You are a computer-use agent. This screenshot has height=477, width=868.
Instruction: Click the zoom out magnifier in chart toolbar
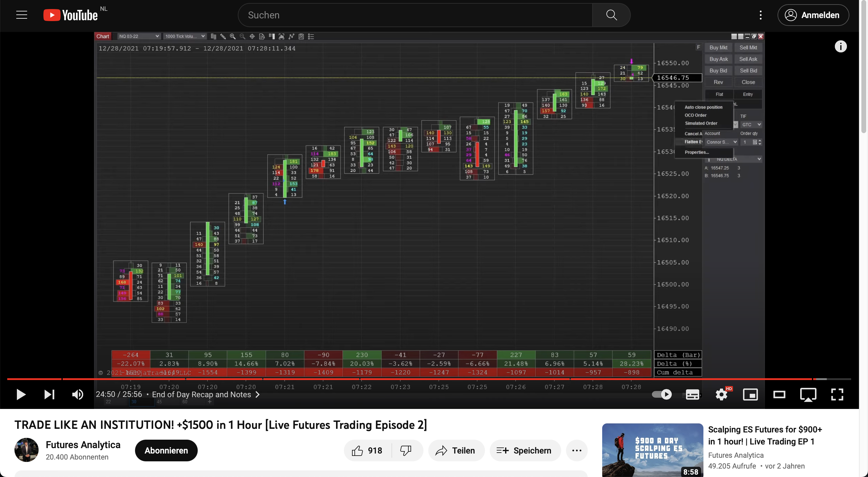point(243,36)
